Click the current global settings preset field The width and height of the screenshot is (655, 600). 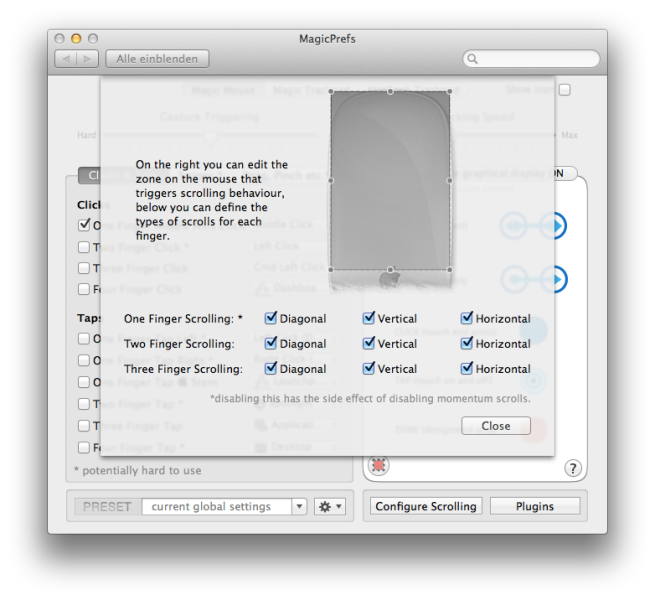tap(216, 506)
